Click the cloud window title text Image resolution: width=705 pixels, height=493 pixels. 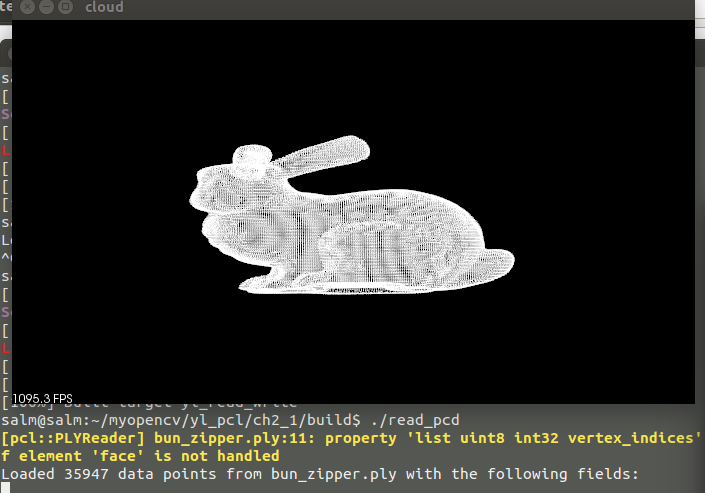pos(104,7)
